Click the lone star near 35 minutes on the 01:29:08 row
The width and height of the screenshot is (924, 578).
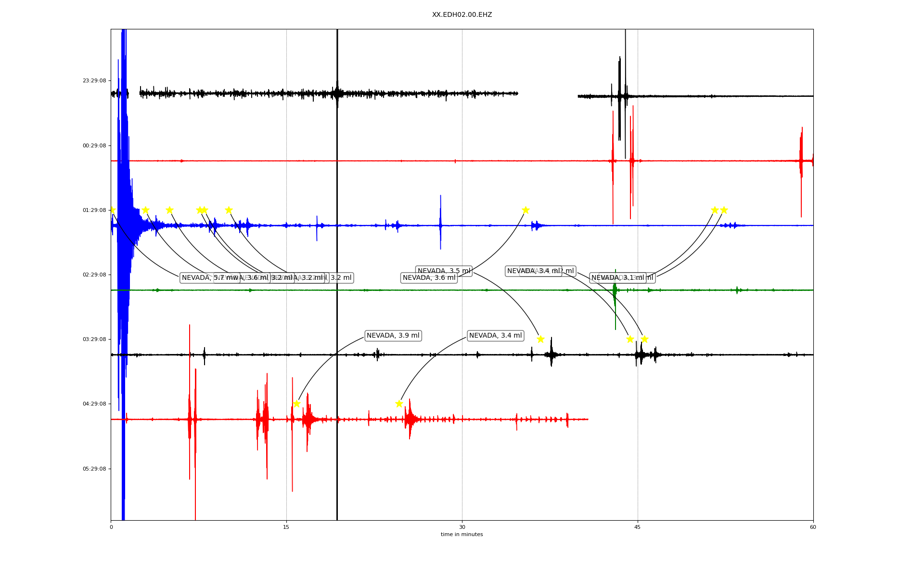(526, 210)
